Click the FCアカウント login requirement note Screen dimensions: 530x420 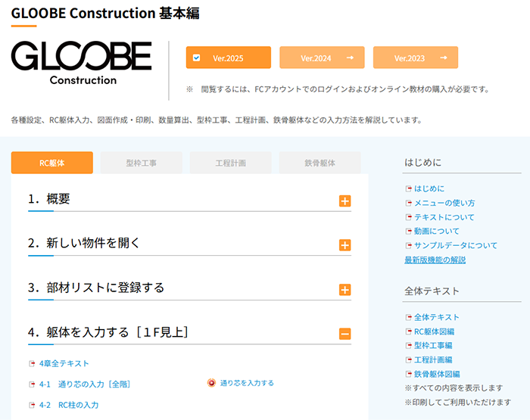pyautogui.click(x=338, y=89)
